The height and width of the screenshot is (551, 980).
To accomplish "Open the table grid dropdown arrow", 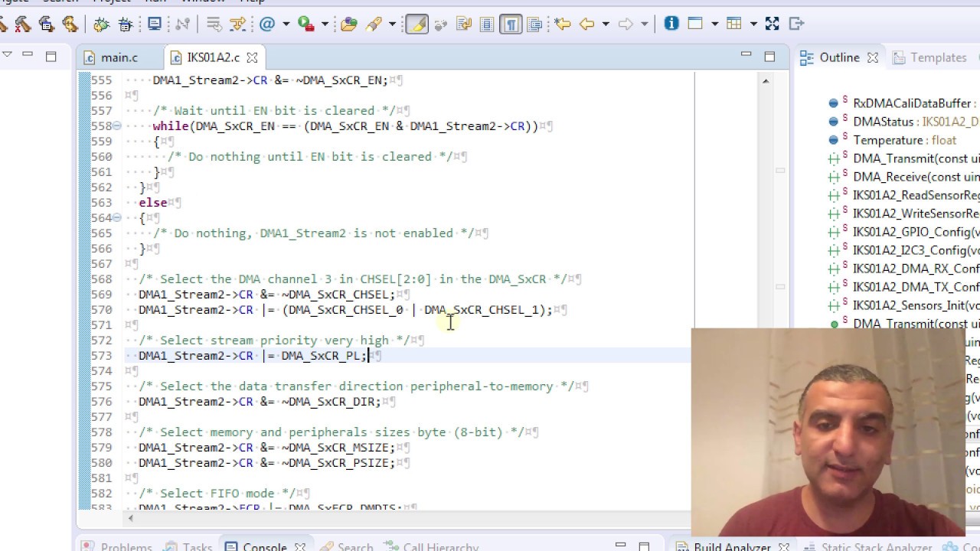I will 753,24.
